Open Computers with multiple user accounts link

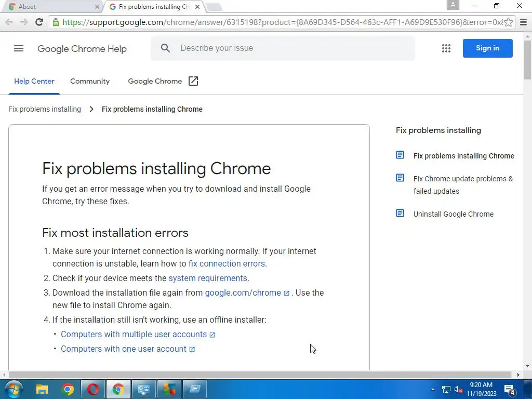(134, 335)
